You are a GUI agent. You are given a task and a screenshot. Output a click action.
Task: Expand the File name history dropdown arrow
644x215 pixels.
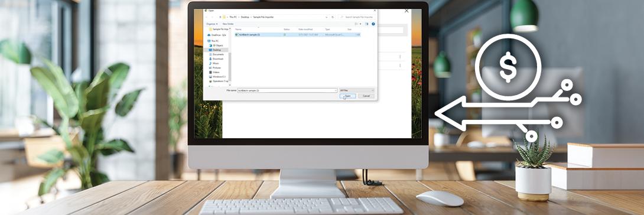pos(335,90)
